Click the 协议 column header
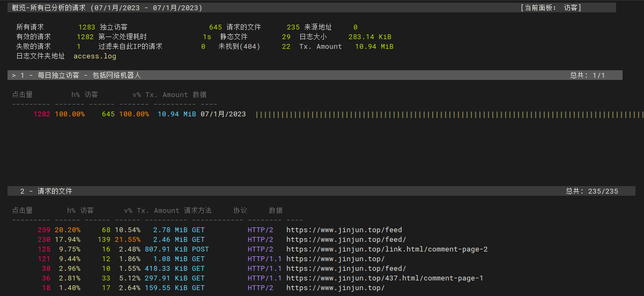The width and height of the screenshot is (644, 296). pyautogui.click(x=240, y=211)
